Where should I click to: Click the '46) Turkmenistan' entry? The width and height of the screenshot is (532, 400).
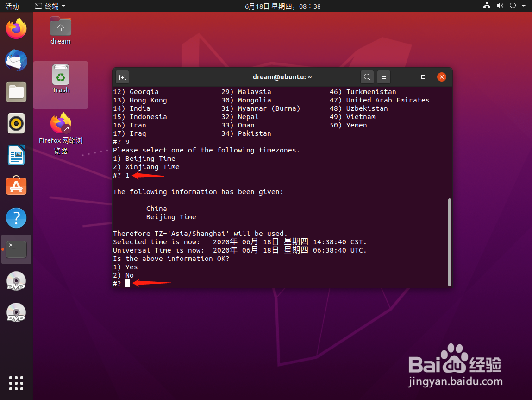coord(363,92)
